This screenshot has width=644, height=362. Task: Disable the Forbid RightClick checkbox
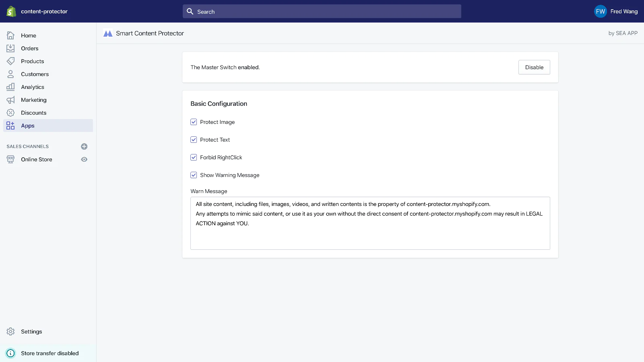[194, 157]
